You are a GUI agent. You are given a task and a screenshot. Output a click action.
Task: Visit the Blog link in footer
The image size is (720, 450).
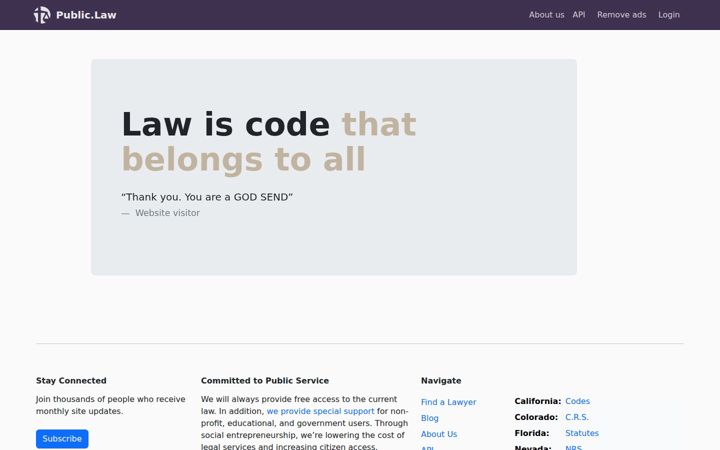[x=429, y=418]
